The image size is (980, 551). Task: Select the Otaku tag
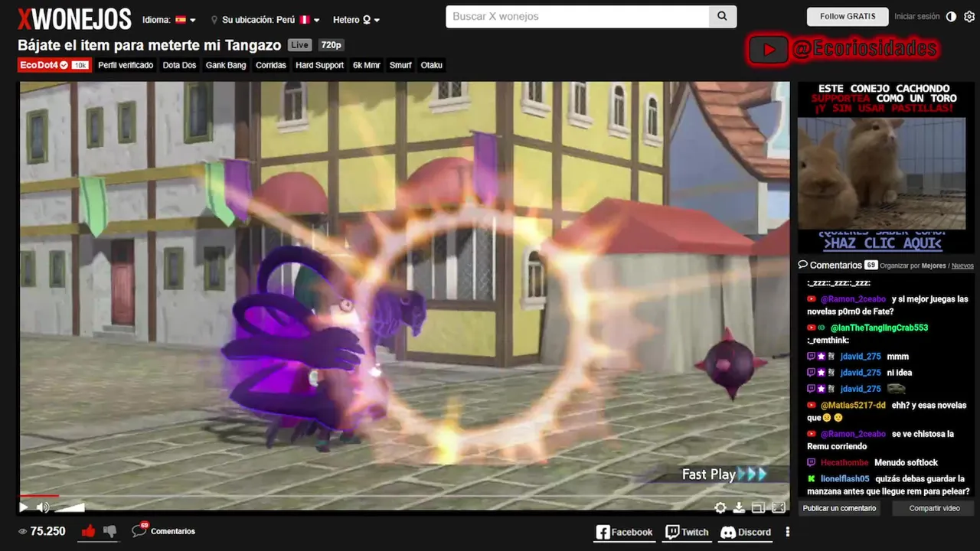click(x=432, y=65)
